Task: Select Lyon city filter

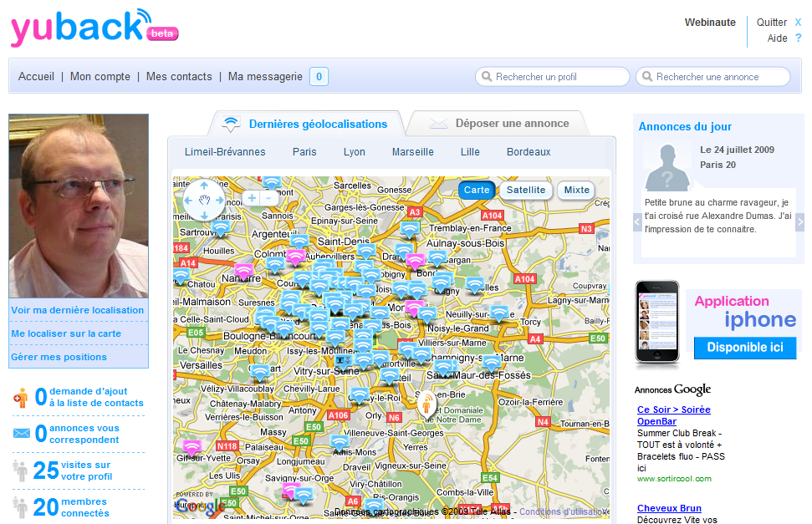Action: pos(355,152)
